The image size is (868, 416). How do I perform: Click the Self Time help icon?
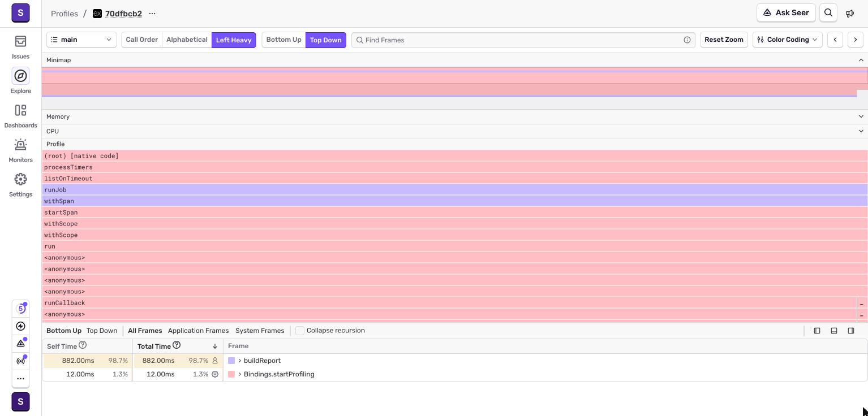pyautogui.click(x=83, y=345)
